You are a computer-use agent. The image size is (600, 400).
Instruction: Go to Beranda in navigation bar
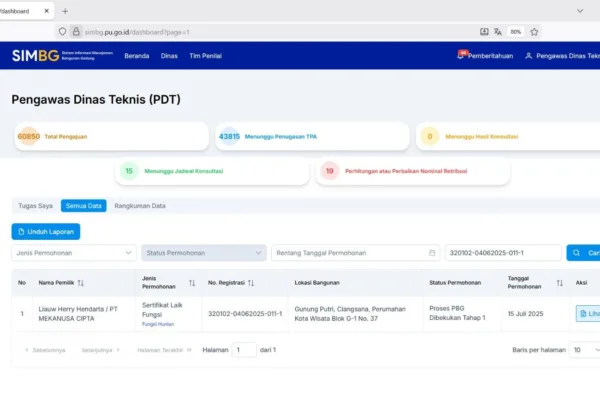[x=137, y=56]
